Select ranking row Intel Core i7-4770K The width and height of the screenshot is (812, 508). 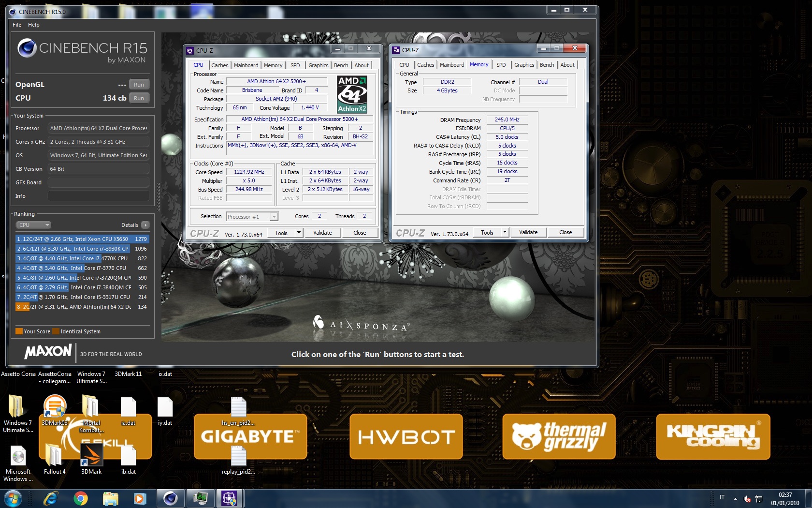[x=82, y=258]
